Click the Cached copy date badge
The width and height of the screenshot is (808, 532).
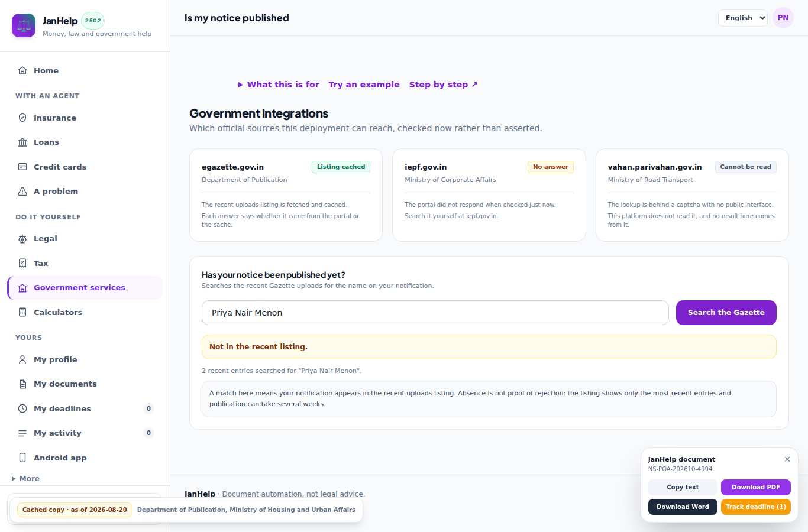pos(75,510)
